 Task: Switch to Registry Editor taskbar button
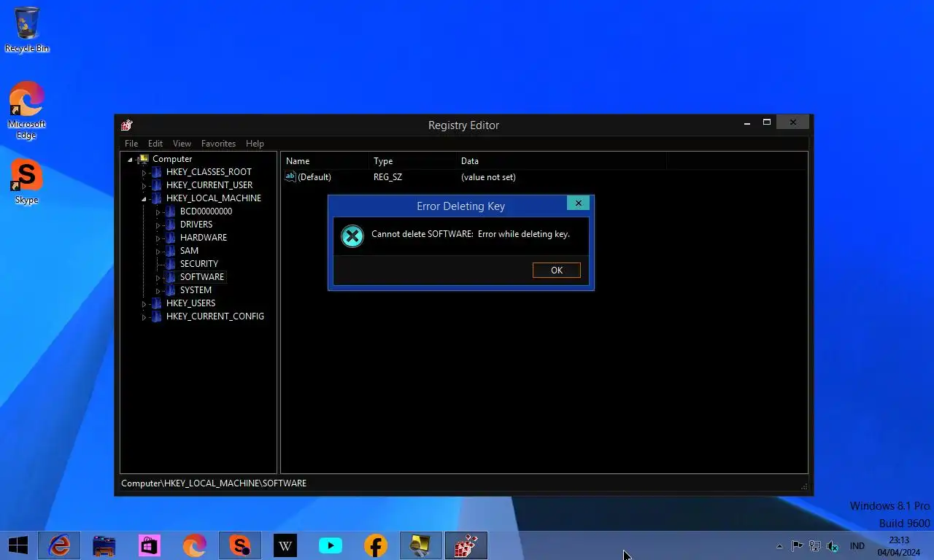[x=466, y=545]
